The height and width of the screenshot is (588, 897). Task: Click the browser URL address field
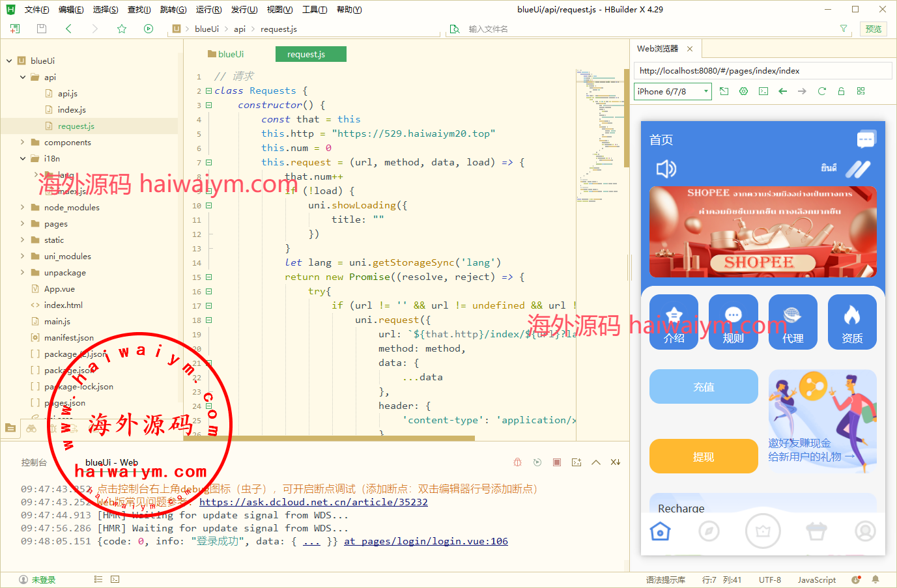[x=762, y=70]
